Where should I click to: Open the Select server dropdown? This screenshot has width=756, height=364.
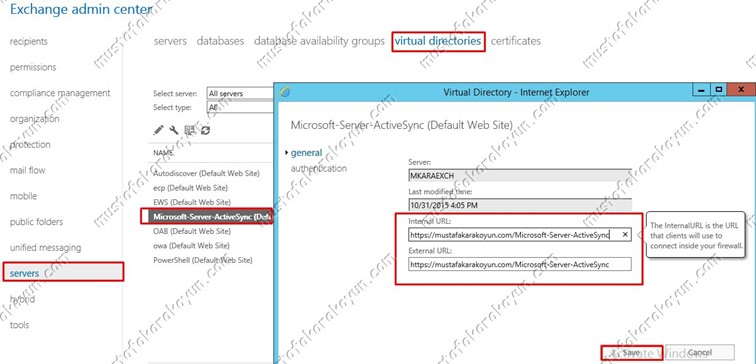(x=240, y=94)
